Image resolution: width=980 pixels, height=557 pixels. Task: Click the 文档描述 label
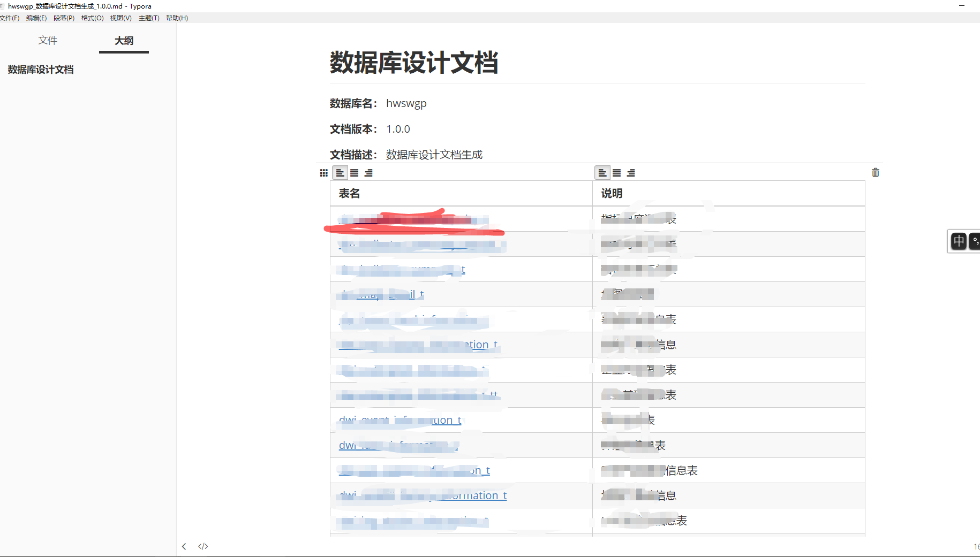(353, 155)
